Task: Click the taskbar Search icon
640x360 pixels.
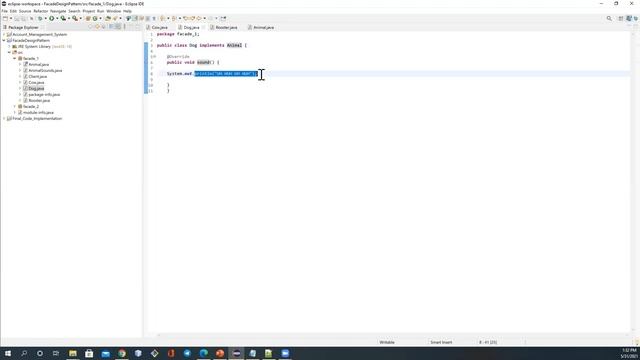Action: (24, 353)
